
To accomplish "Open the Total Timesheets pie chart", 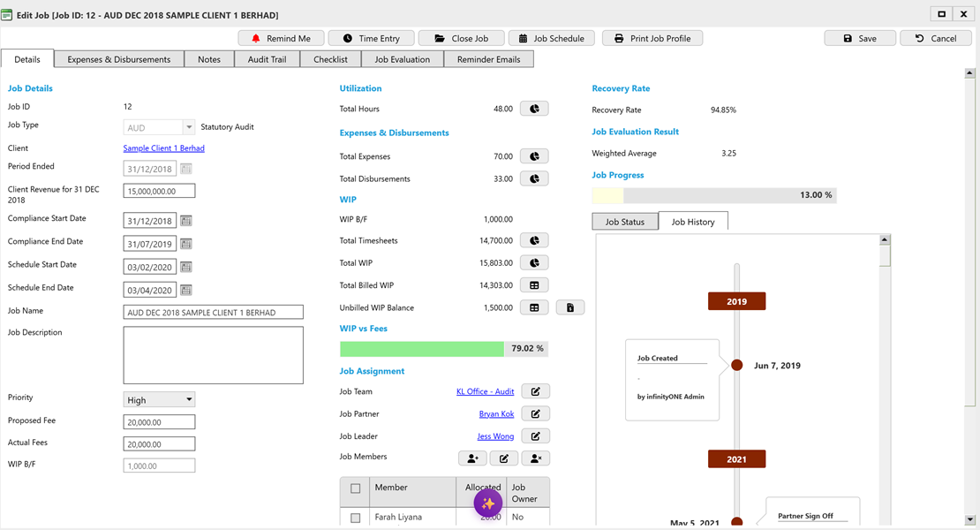I will point(534,239).
